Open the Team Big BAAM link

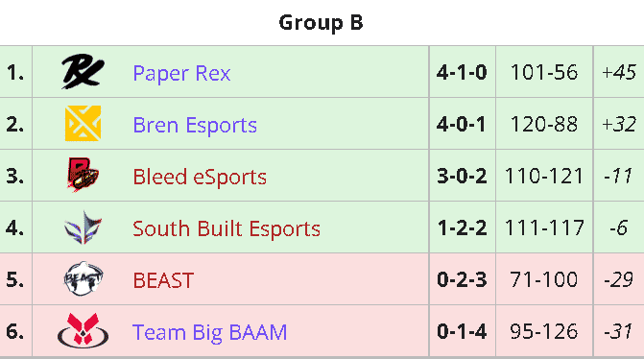(x=209, y=332)
